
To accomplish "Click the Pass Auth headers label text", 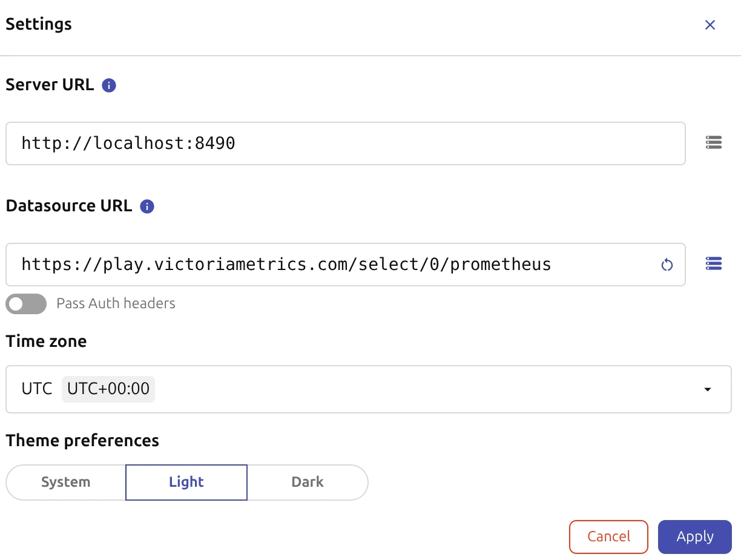I will [116, 304].
